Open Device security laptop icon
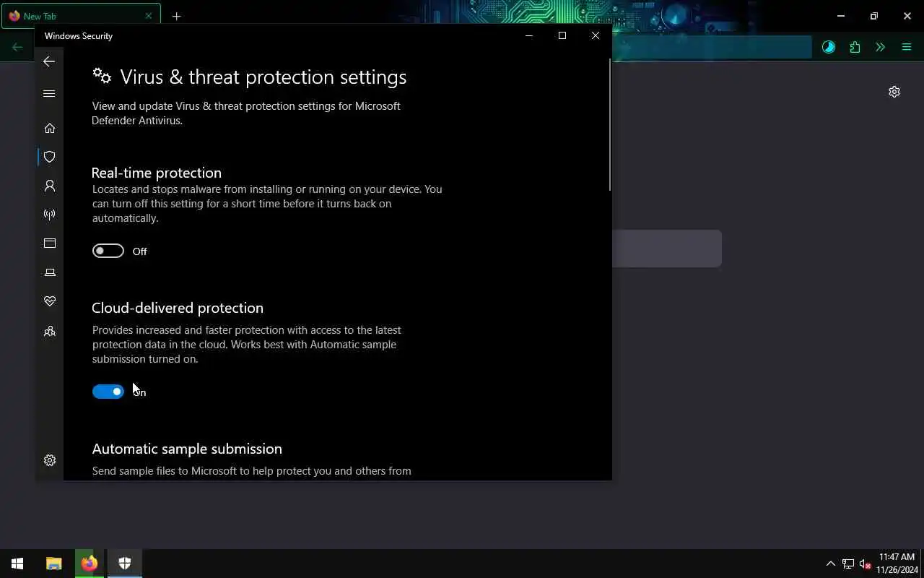The height and width of the screenshot is (578, 924). click(x=50, y=272)
